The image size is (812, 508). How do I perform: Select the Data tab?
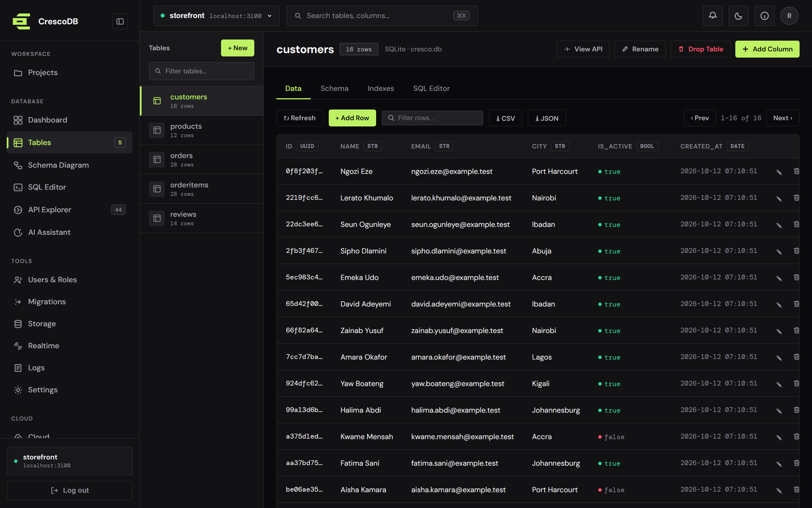(293, 88)
